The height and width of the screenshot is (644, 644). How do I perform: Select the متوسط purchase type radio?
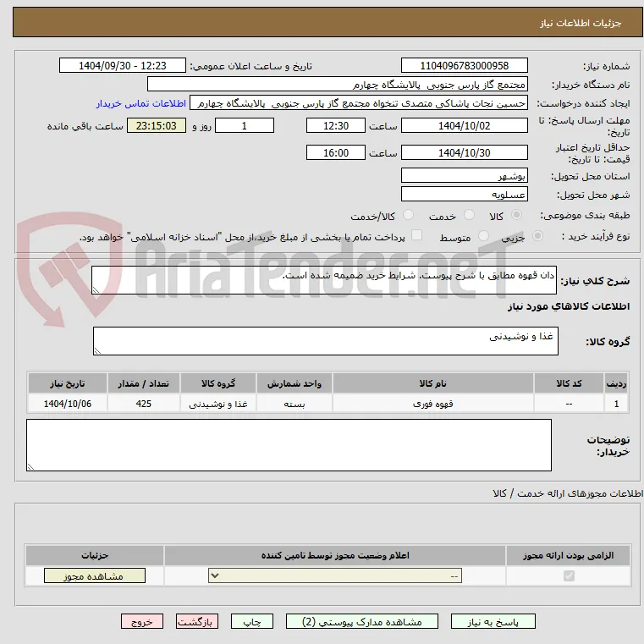pyautogui.click(x=483, y=236)
